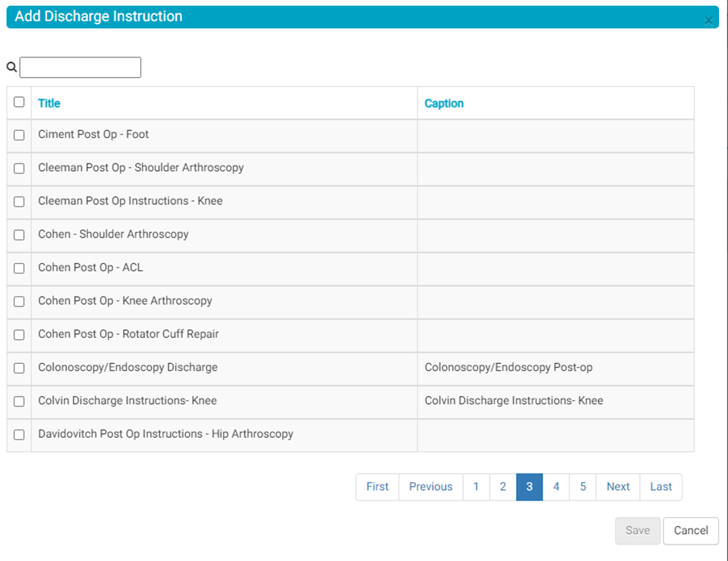Image resolution: width=728 pixels, height=561 pixels.
Task: Jump to page 1
Action: click(x=476, y=486)
